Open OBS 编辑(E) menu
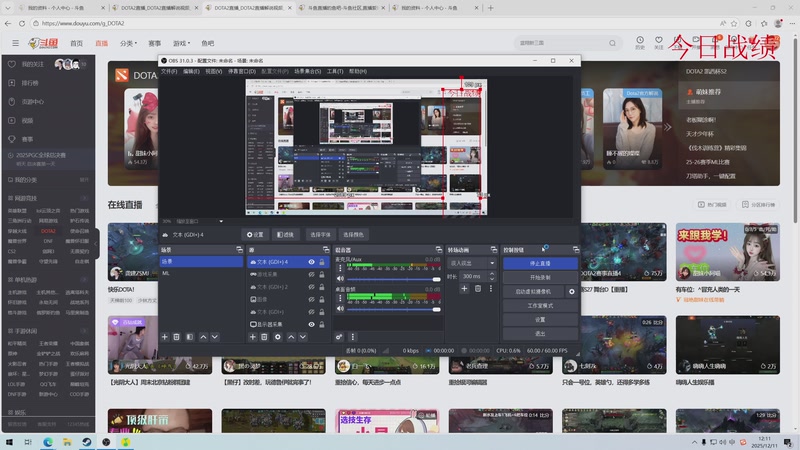The width and height of the screenshot is (800, 450). coord(191,71)
